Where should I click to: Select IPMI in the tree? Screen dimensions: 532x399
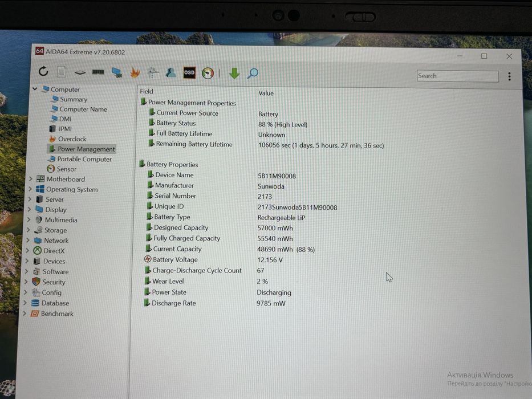tap(60, 129)
